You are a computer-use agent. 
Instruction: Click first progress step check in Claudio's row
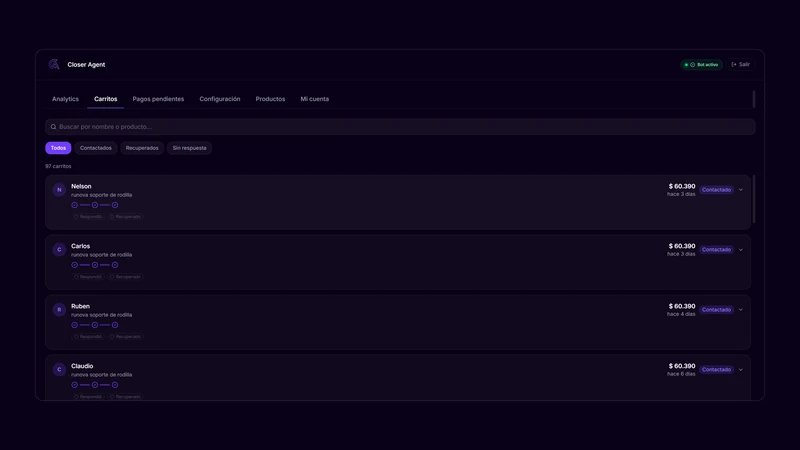[74, 385]
